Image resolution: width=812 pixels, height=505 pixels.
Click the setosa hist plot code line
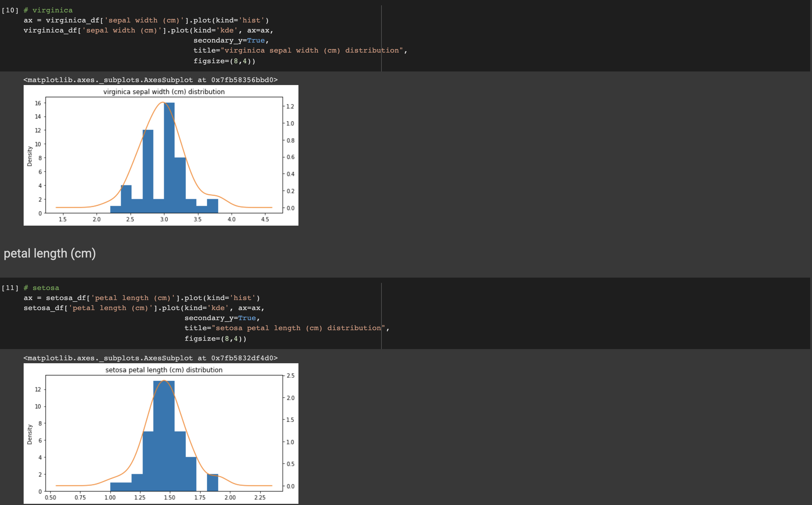tap(142, 298)
